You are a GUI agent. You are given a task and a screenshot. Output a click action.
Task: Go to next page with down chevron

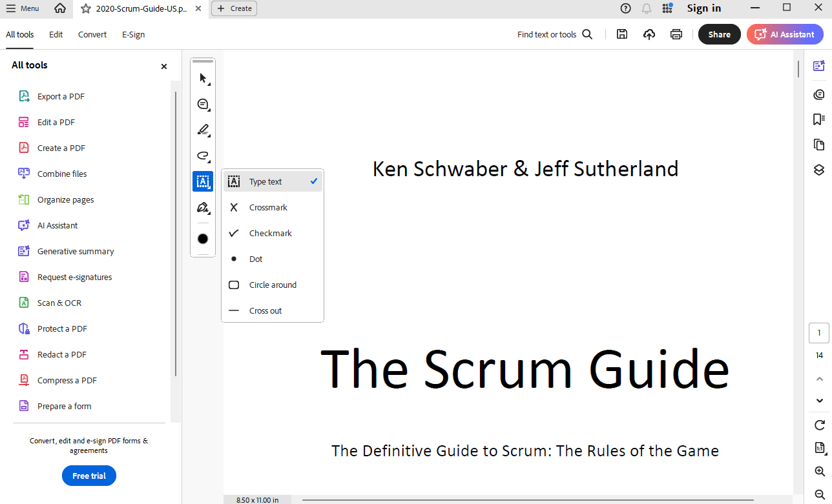coord(819,401)
